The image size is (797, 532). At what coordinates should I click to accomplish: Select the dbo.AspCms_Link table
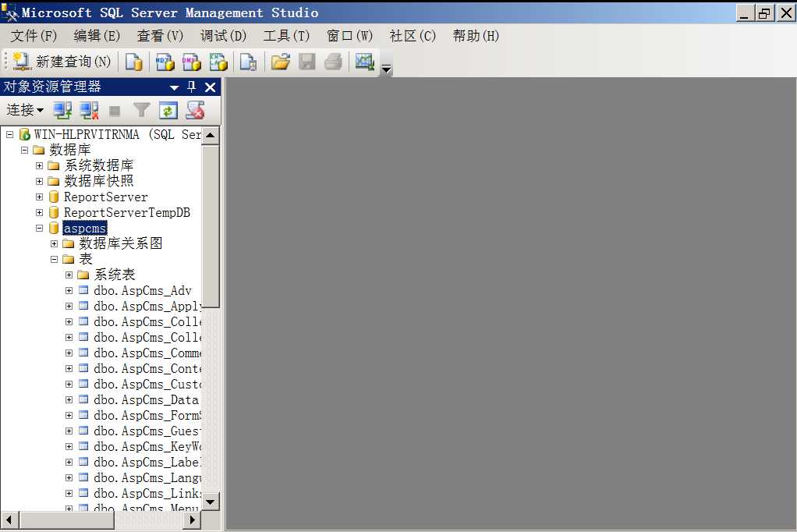click(x=147, y=493)
